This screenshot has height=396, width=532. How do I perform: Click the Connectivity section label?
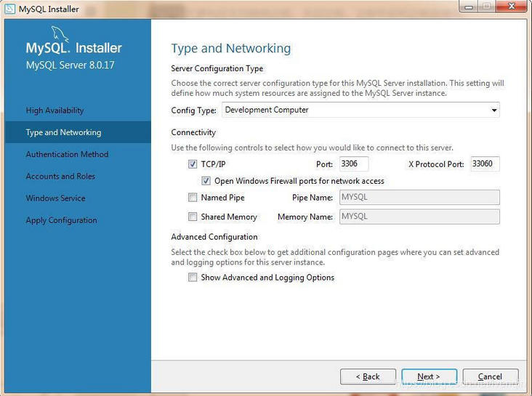[x=193, y=132]
